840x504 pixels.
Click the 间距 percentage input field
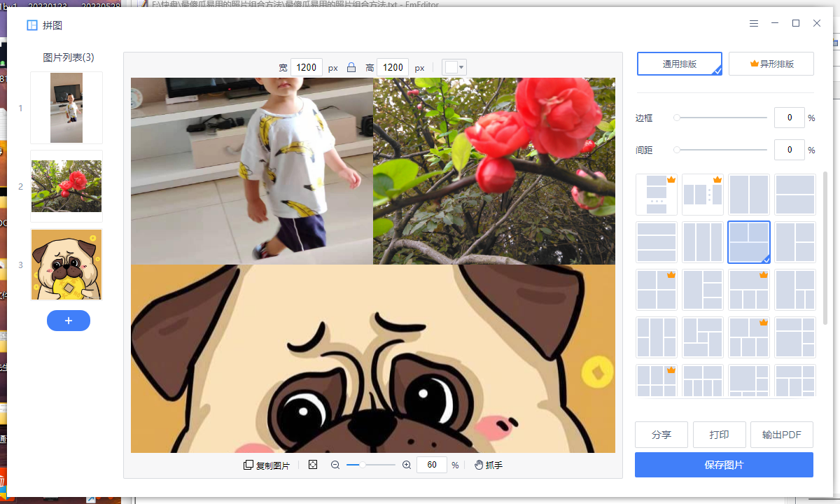coord(790,150)
